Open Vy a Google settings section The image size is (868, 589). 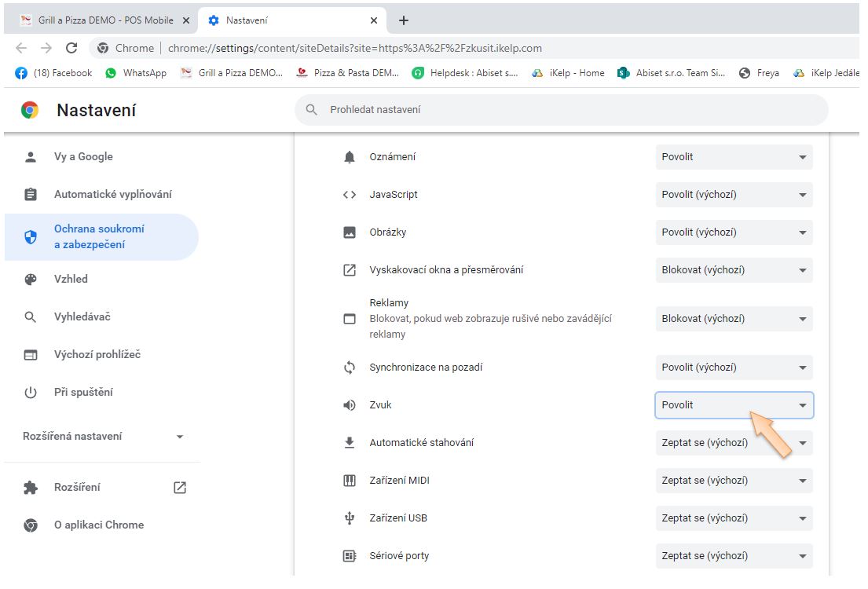coord(83,157)
